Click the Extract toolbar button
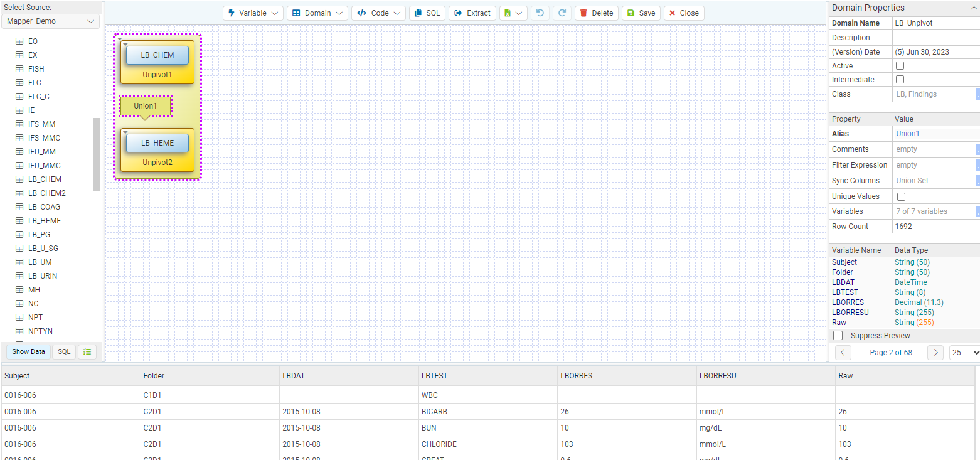 pyautogui.click(x=472, y=13)
